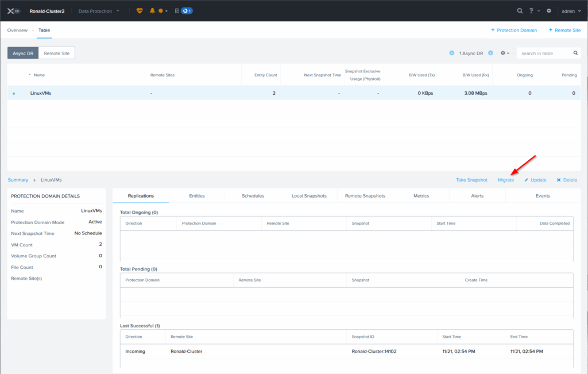Open the table settings gear dropdown

(x=505, y=53)
